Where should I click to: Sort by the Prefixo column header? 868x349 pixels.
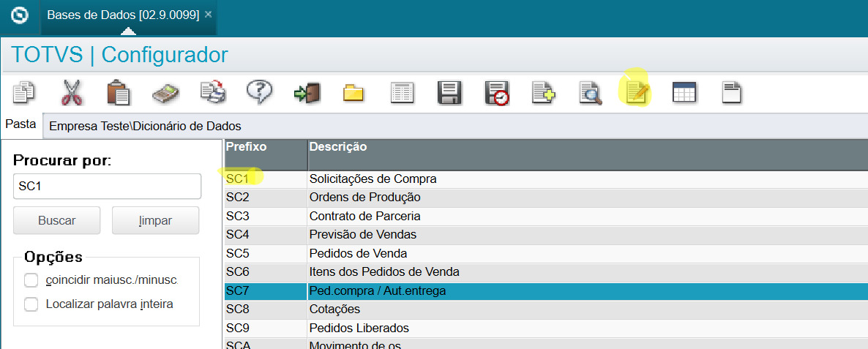click(266, 155)
